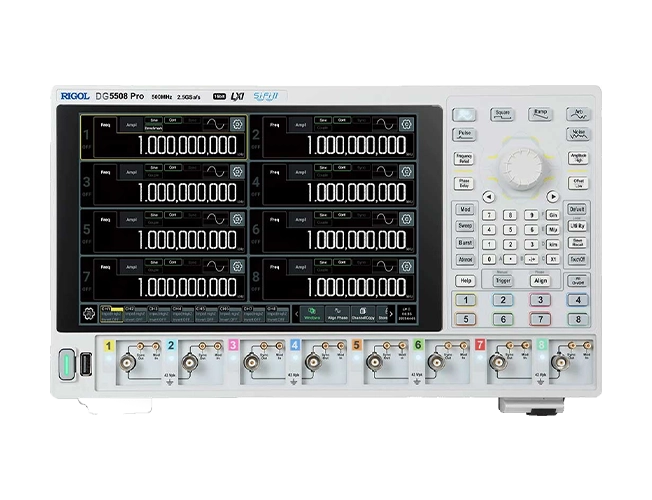This screenshot has height=500, width=652.
Task: Select CH5 tab in bottom status bar
Action: point(206,314)
